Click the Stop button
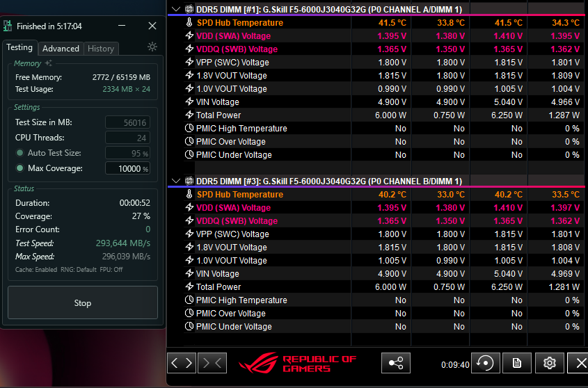 [83, 302]
